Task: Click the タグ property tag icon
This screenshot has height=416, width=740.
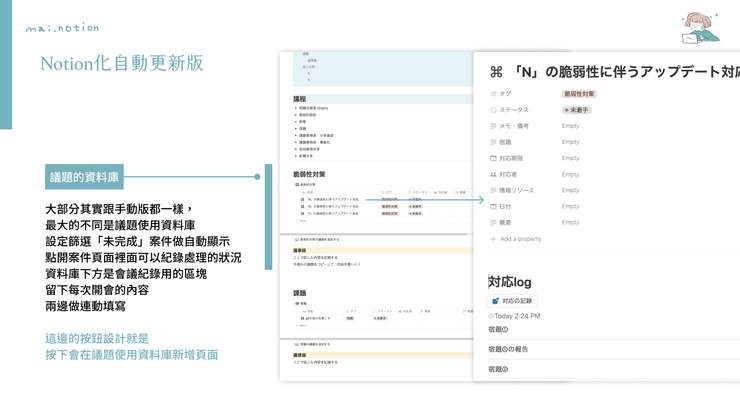Action: [493, 94]
